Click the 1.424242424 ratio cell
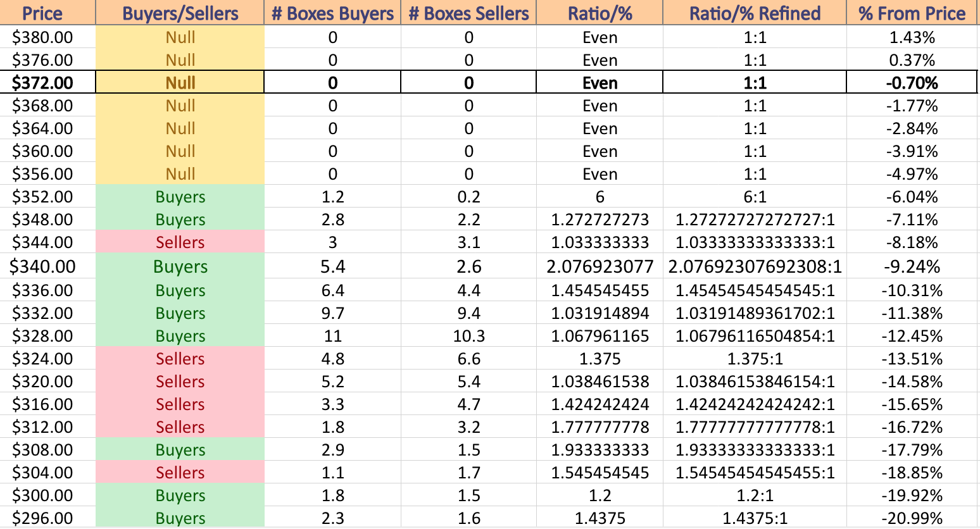This screenshot has width=980, height=529. click(600, 404)
